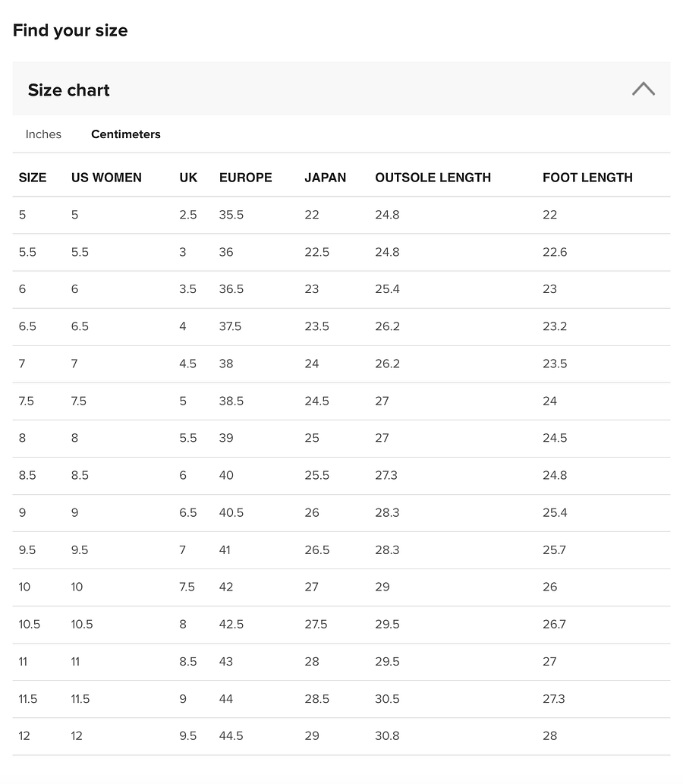Click foot length 23.5 in size 7 row
683x784 pixels.
pyautogui.click(x=555, y=364)
